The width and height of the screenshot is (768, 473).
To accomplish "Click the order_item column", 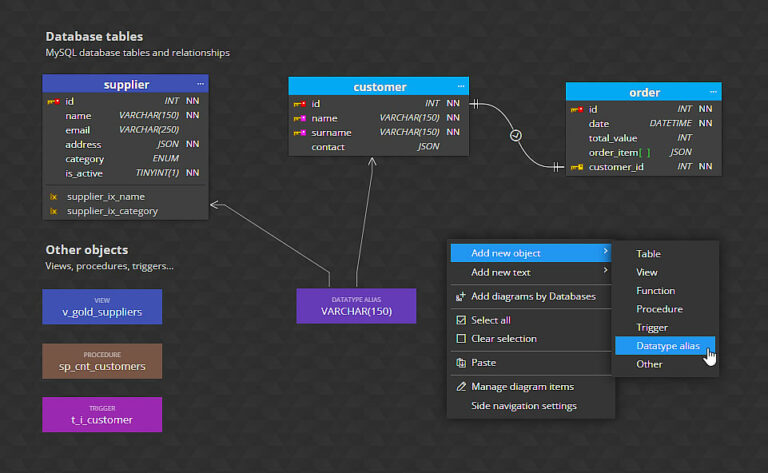I will (644, 152).
